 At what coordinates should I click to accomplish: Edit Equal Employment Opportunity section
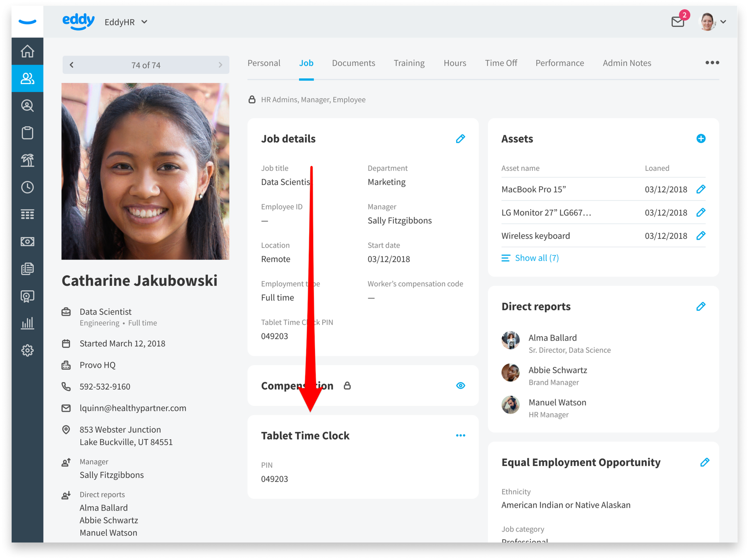[x=705, y=462]
